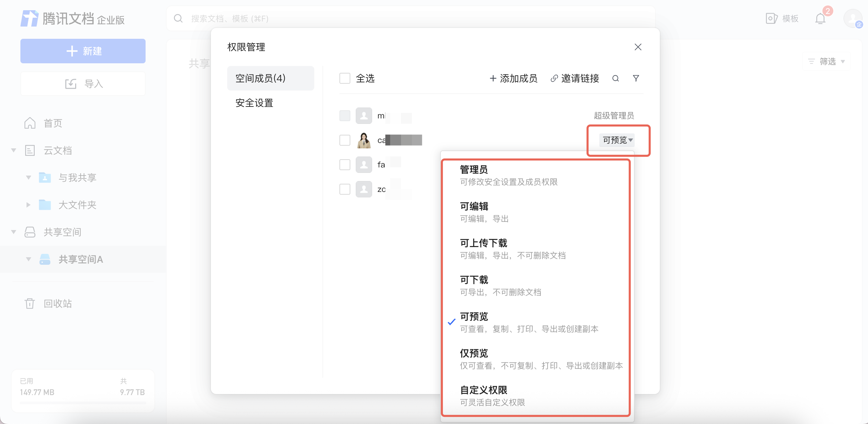This screenshot has width=868, height=424.
Task: Click the 回收站 trash icon
Action: click(30, 303)
